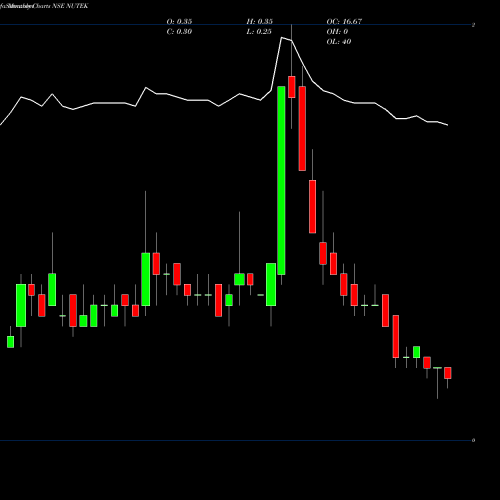Viewport: 500px width, 500px height.
Task: Click the 'OL: 40' readout
Action: 339,41
